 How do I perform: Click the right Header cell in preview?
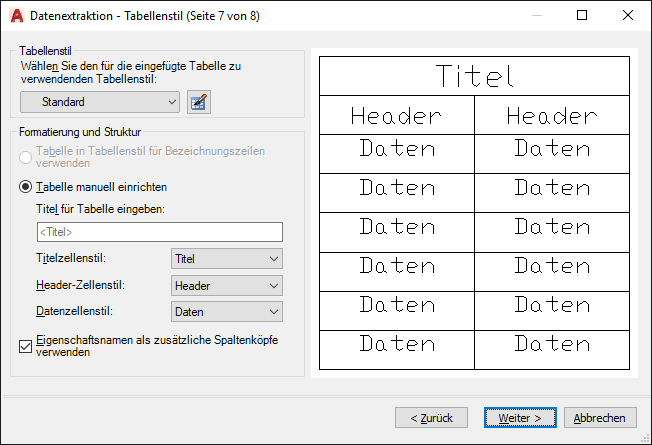tap(552, 116)
